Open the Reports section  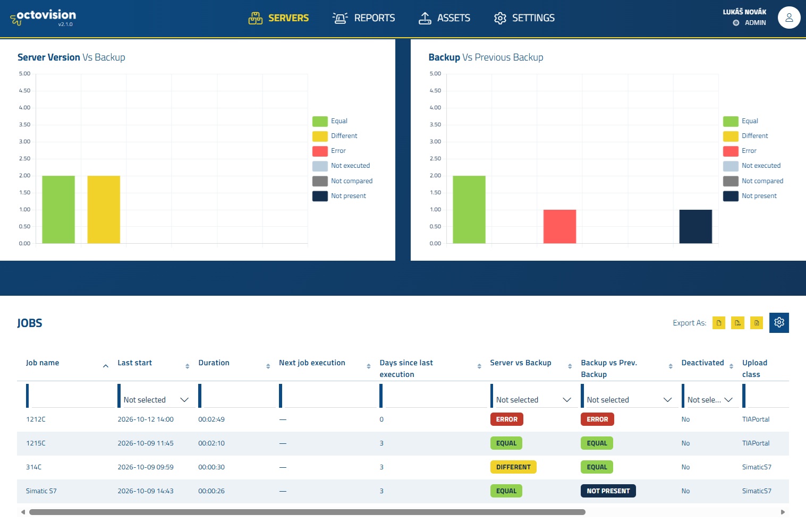[x=363, y=18]
